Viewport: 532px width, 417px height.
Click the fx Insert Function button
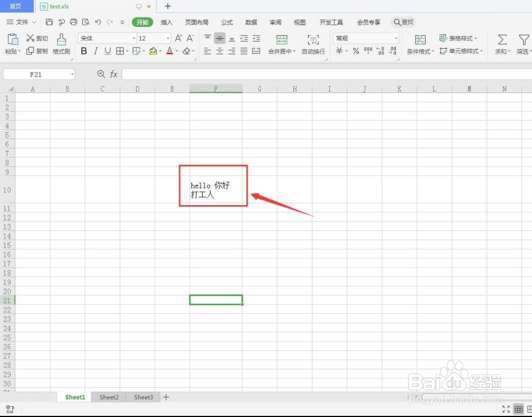coord(114,74)
